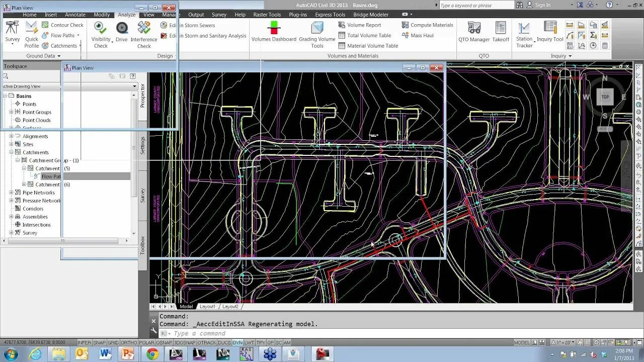Screen dimensions: 644x362
Task: Toggle GRID display in the status bar
Action: point(113,342)
